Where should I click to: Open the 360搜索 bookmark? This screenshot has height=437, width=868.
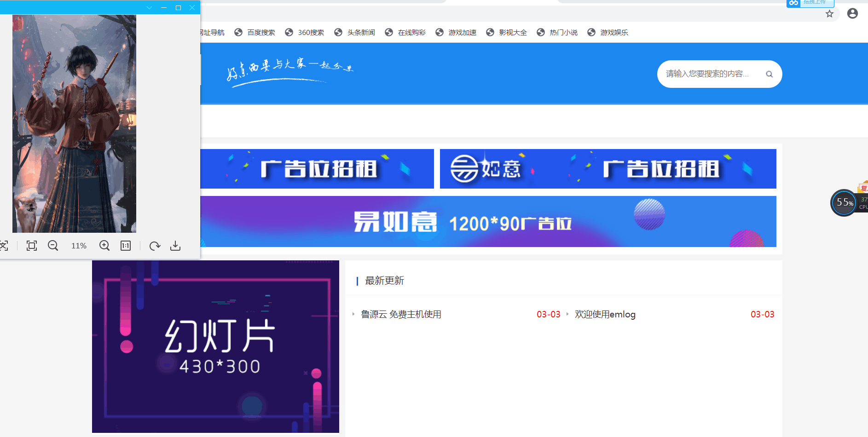[x=311, y=32]
